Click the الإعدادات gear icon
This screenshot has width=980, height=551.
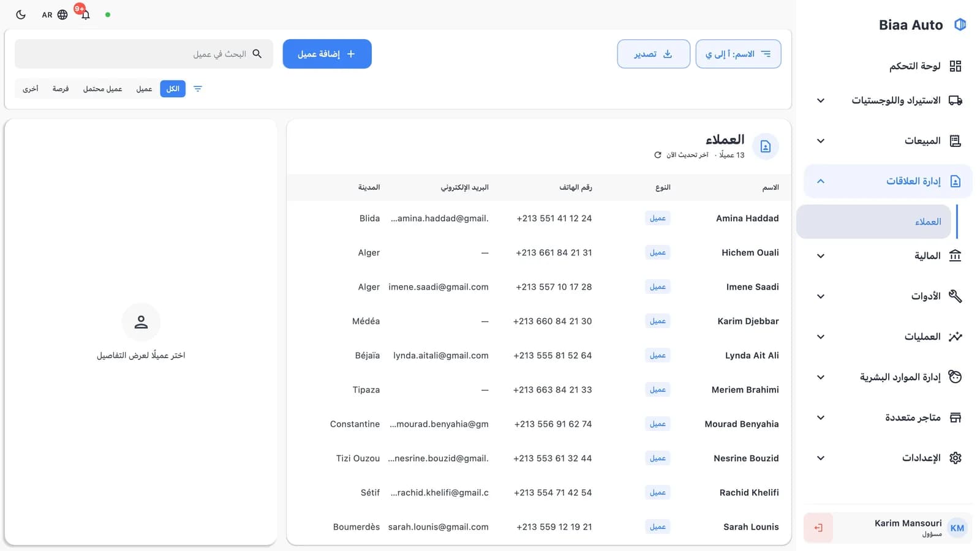tap(956, 458)
